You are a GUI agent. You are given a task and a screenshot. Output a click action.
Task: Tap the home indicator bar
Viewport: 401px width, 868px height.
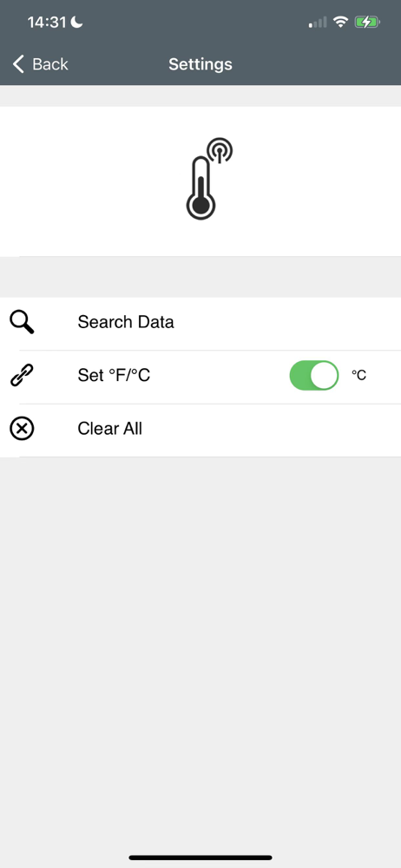[200, 858]
